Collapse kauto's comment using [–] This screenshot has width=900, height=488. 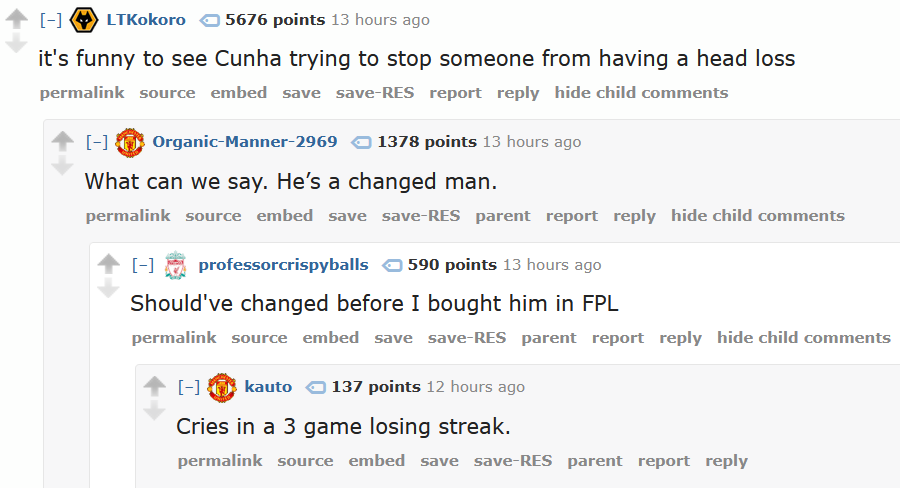(x=188, y=387)
